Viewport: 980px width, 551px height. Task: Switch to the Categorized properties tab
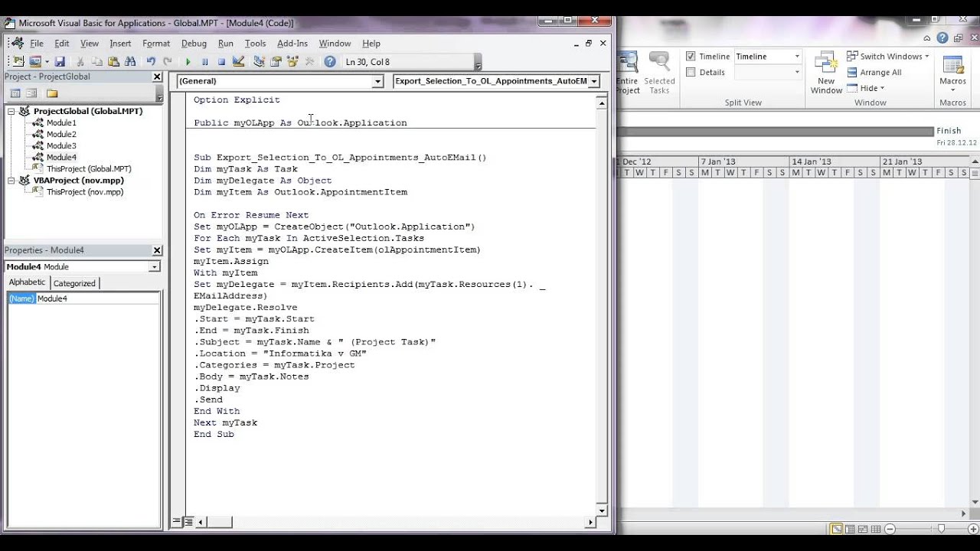point(74,283)
